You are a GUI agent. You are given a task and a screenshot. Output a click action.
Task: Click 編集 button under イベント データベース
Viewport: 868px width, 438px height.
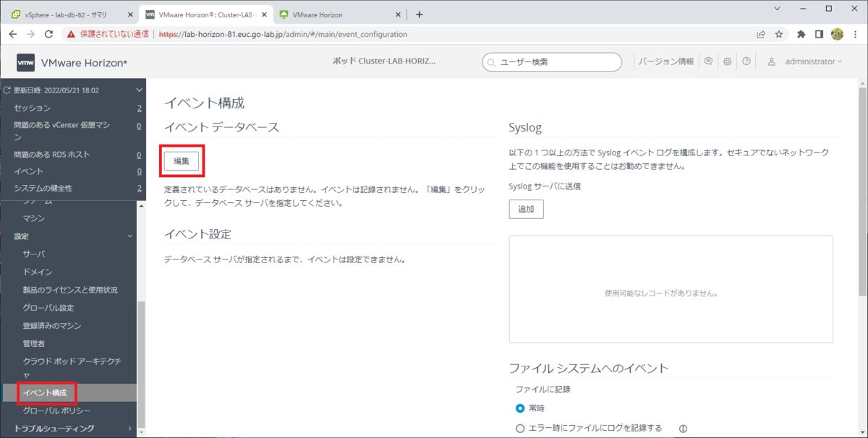[x=182, y=161]
